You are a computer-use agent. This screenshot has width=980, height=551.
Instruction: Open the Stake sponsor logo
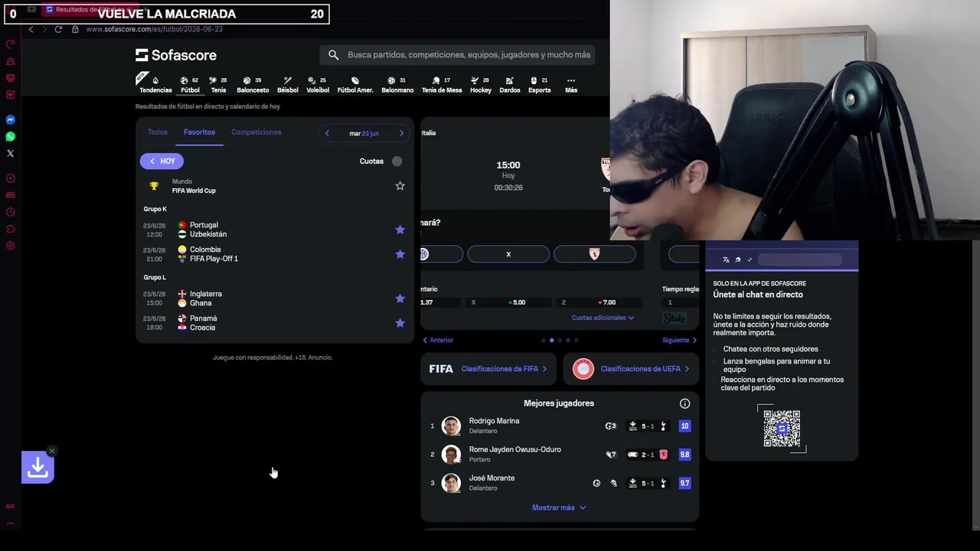675,318
